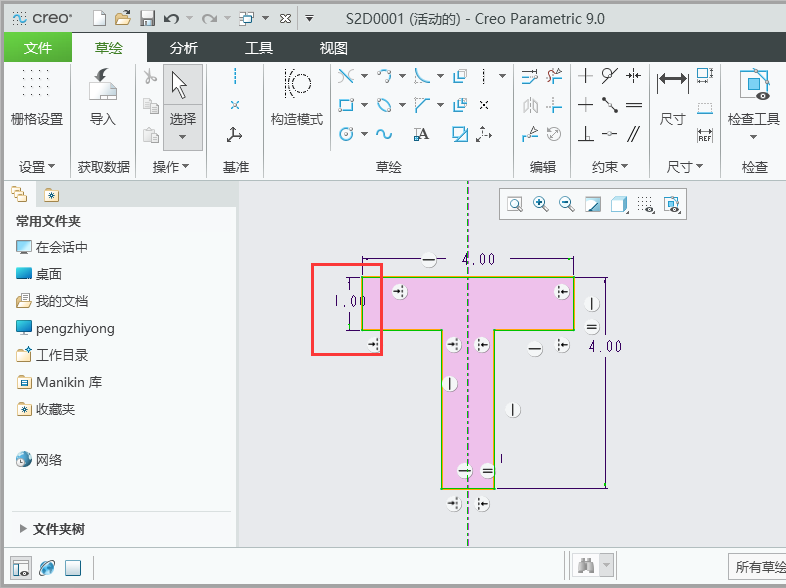Toggle sketch display filters in graphics toolbar
786x588 pixels.
[x=645, y=205]
